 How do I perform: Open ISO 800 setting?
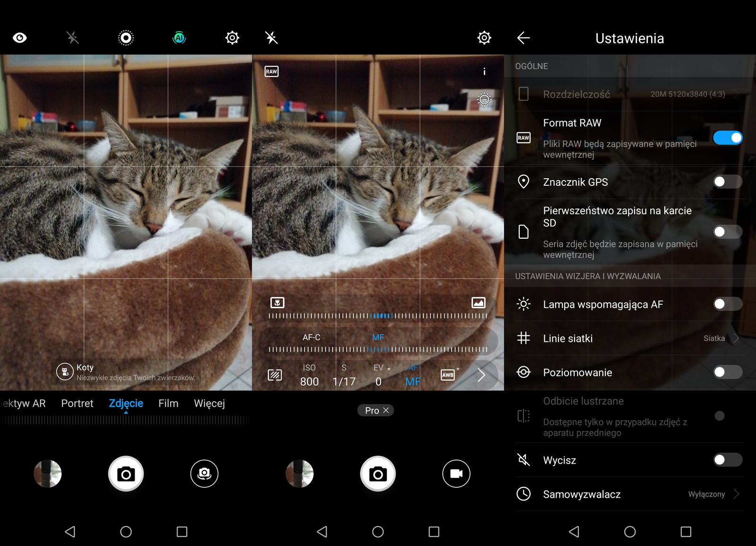click(x=309, y=375)
